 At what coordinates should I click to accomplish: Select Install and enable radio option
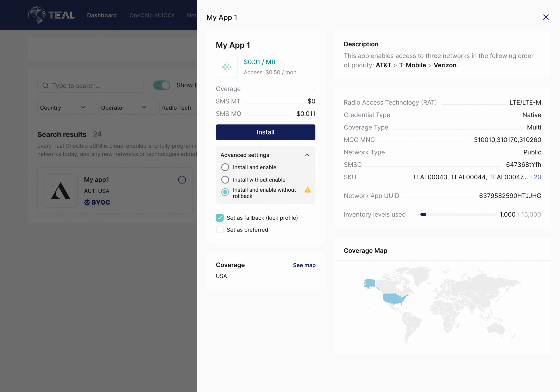click(225, 167)
